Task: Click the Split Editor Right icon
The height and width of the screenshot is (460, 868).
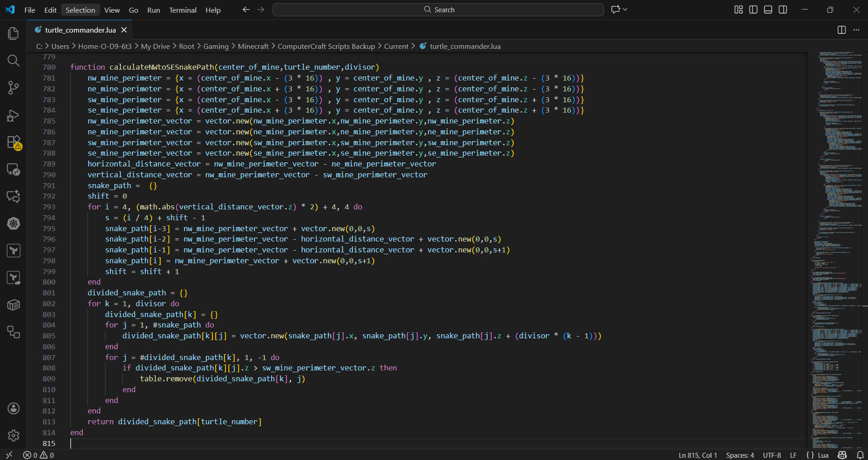Action: coord(841,30)
